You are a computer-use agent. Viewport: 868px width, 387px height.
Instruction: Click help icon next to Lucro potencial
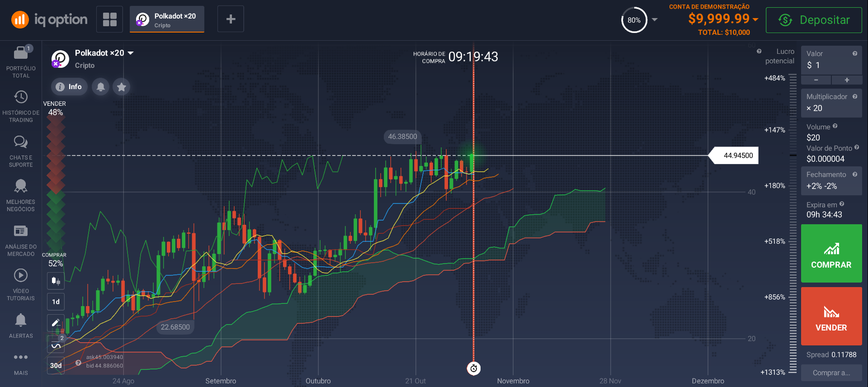coord(759,52)
